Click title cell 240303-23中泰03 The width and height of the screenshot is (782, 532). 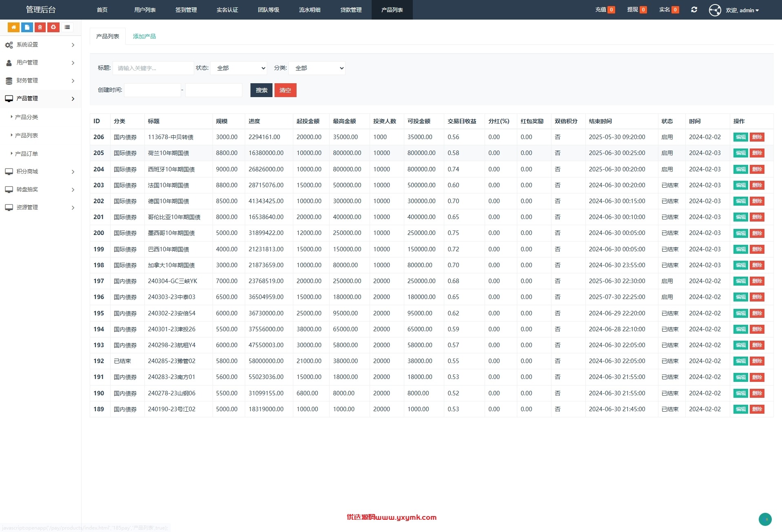[x=171, y=297]
